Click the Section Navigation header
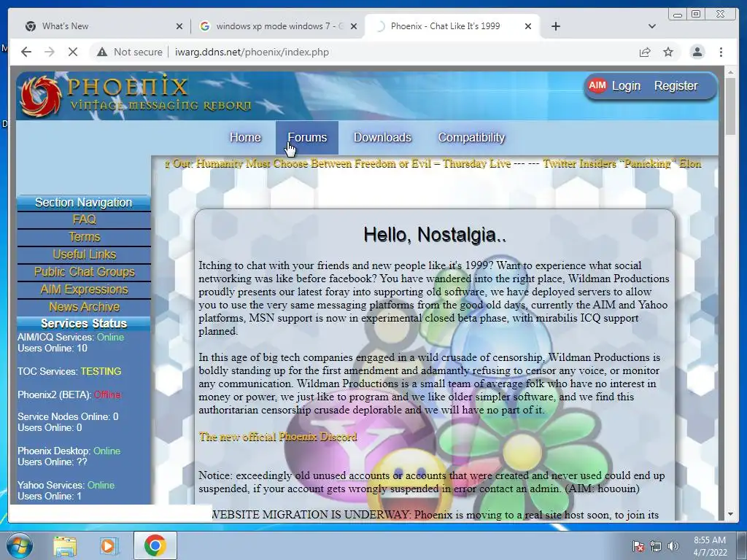The height and width of the screenshot is (560, 747). [x=84, y=203]
